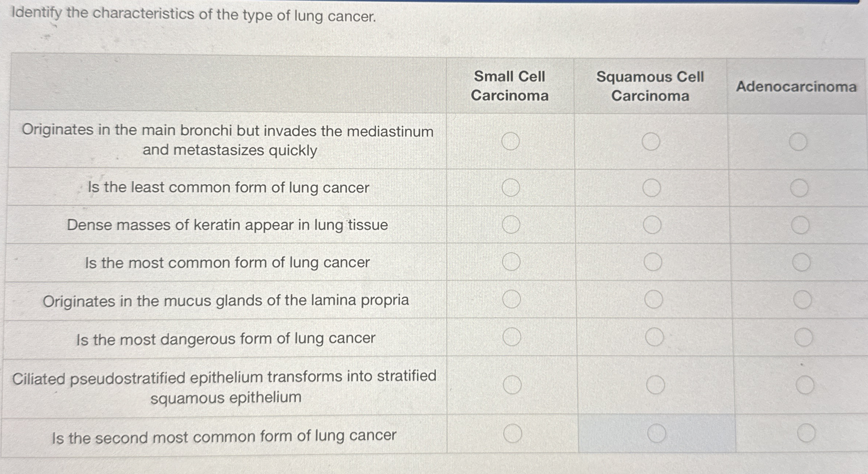The image size is (868, 474).
Task: Mark Squamous Cell as least common form
Action: (651, 188)
